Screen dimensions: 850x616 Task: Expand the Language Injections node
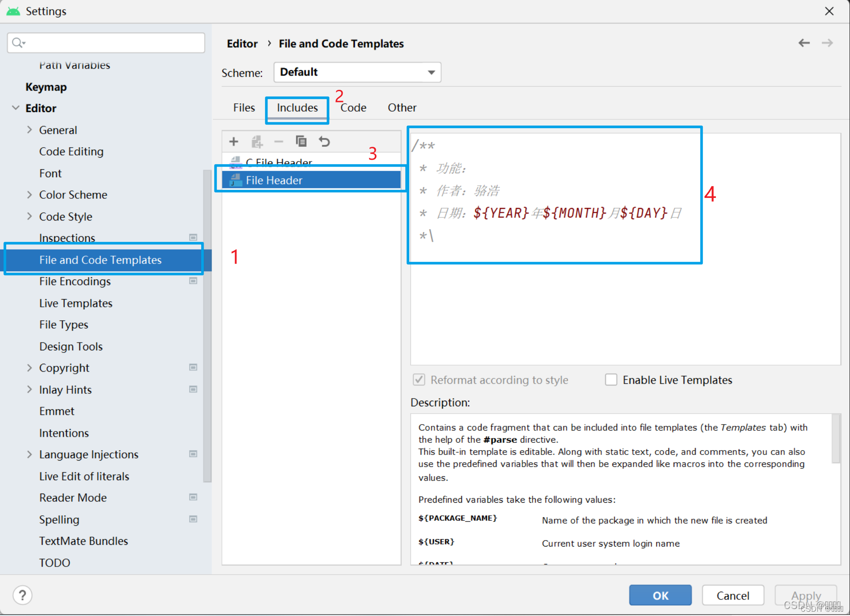pos(30,454)
